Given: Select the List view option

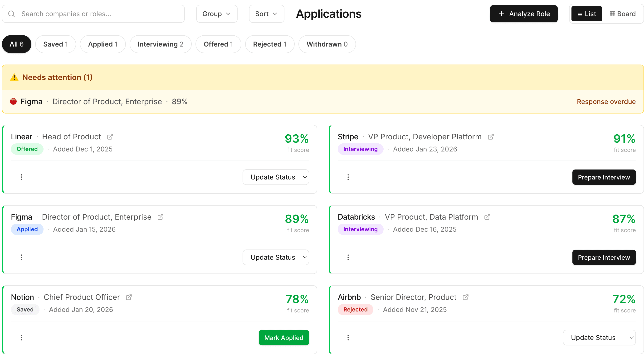Looking at the screenshot, I should (x=586, y=14).
